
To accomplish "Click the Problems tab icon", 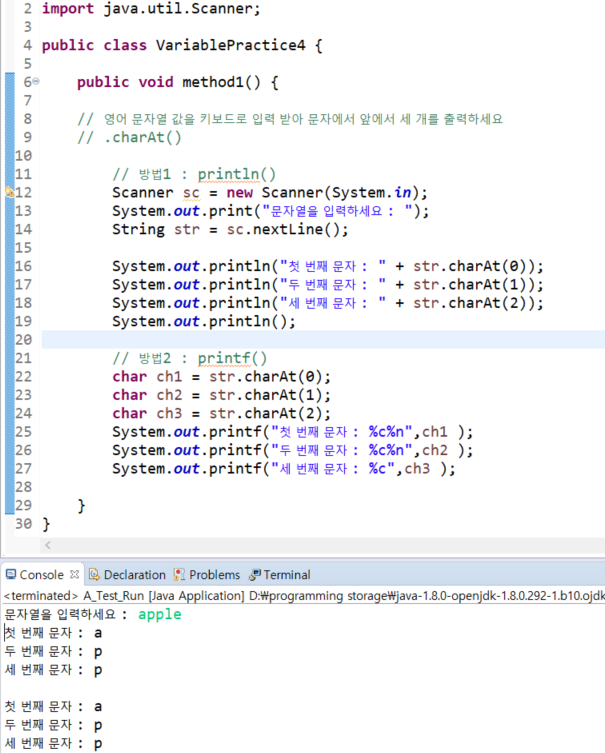I will click(x=179, y=574).
